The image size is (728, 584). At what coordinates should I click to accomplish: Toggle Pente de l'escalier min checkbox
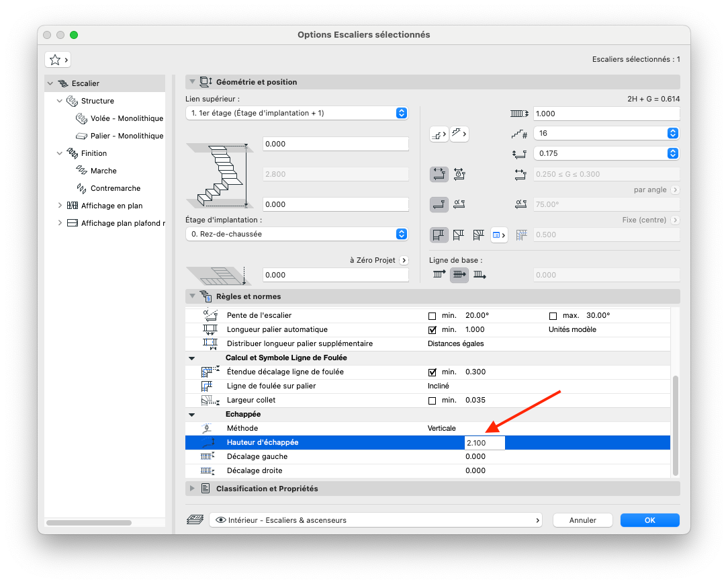432,316
